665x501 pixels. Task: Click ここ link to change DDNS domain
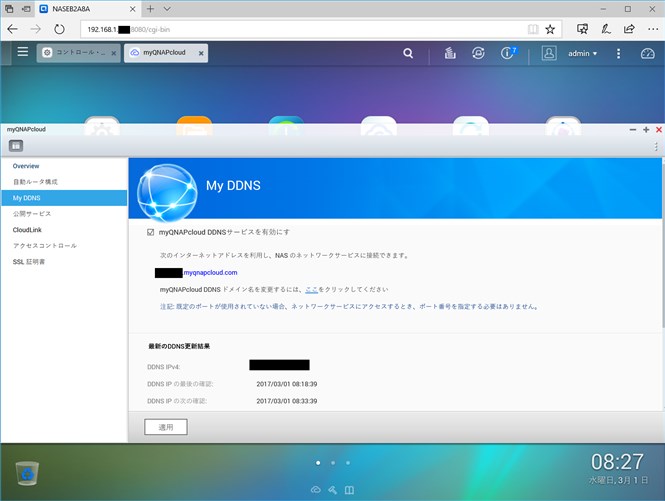click(x=311, y=290)
